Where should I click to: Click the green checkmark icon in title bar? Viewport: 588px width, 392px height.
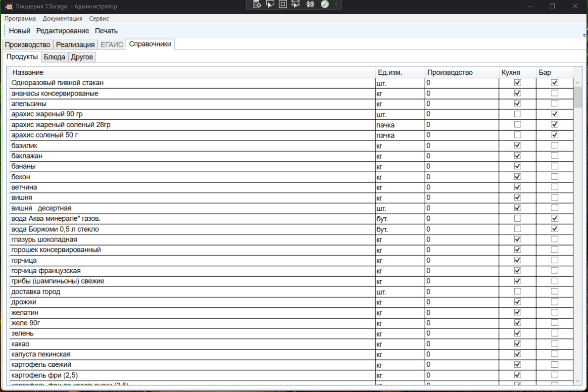(x=325, y=4)
